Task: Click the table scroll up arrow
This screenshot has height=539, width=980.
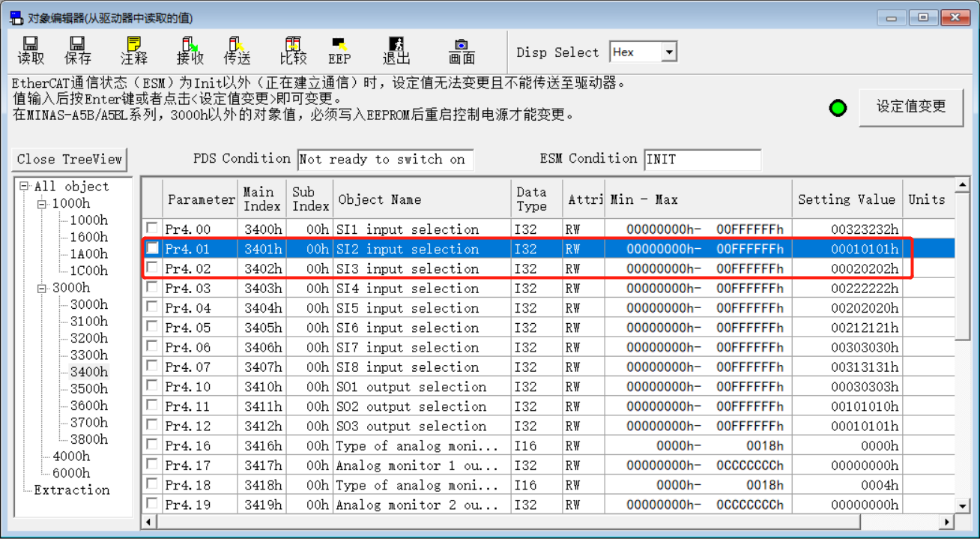Action: coord(963,184)
